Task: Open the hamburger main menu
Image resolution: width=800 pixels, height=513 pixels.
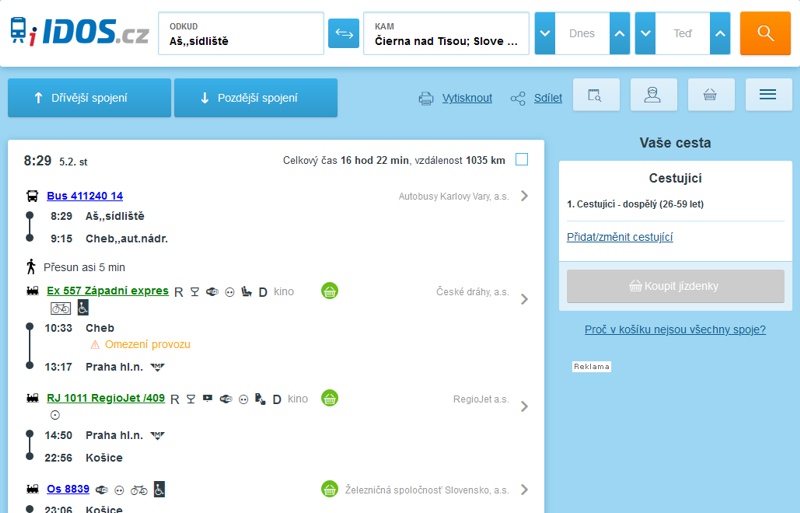Action: click(x=768, y=95)
